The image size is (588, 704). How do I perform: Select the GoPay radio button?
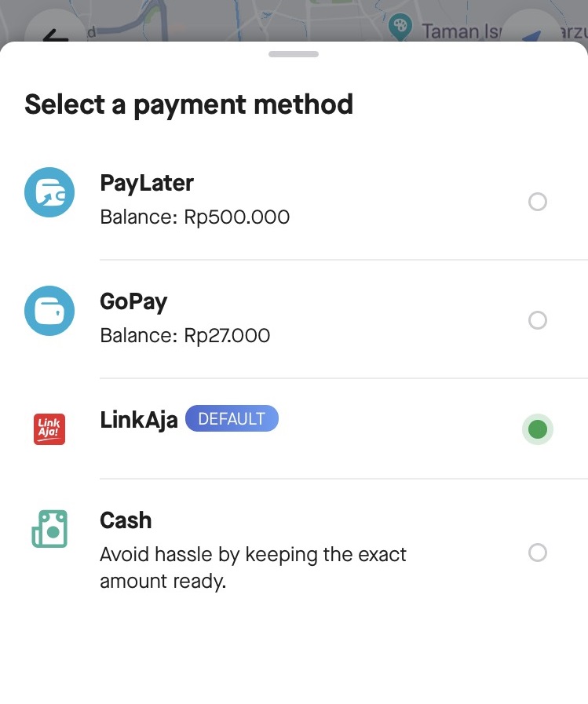pos(538,320)
